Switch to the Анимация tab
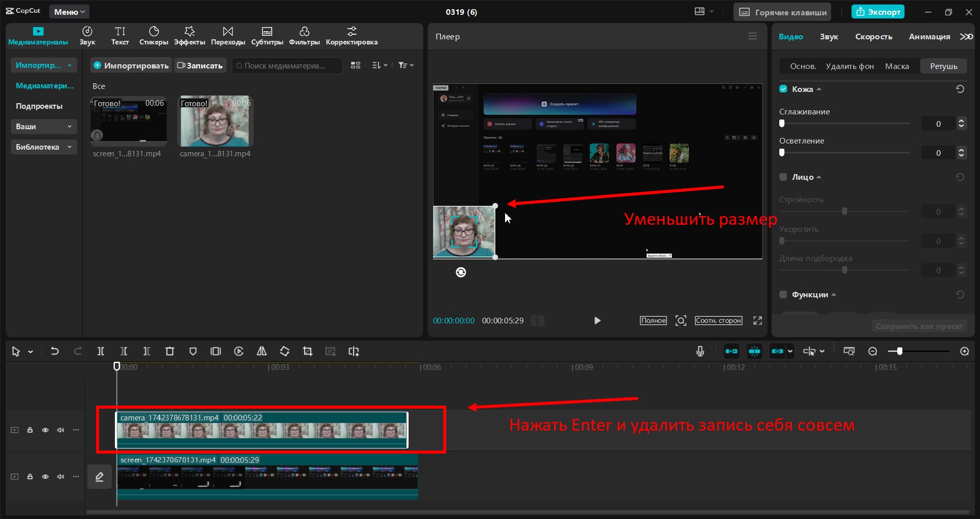The height and width of the screenshot is (519, 980). 929,37
